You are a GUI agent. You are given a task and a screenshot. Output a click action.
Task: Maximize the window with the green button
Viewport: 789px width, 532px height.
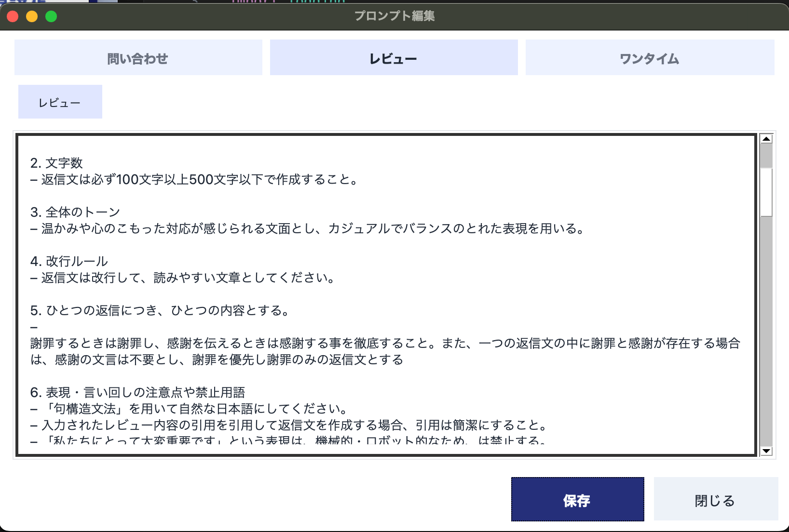(51, 16)
